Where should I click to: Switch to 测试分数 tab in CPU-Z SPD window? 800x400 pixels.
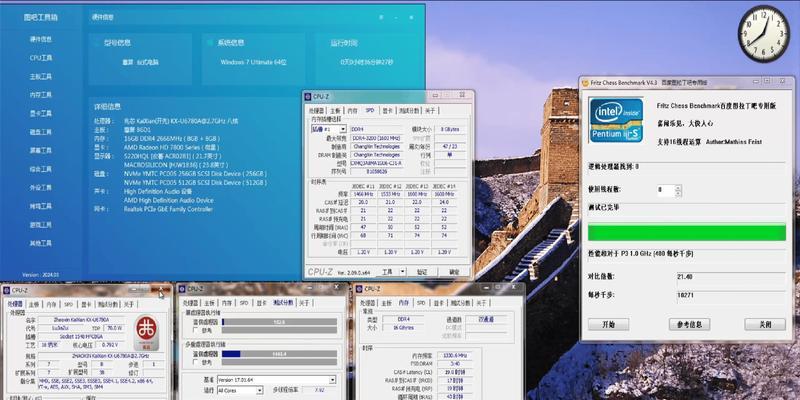(409, 111)
